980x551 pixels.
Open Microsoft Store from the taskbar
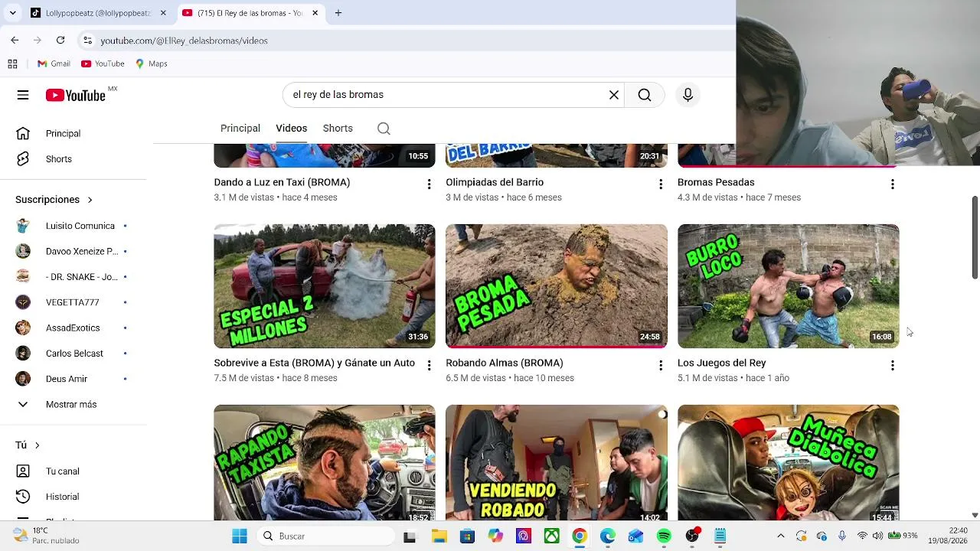click(x=467, y=536)
